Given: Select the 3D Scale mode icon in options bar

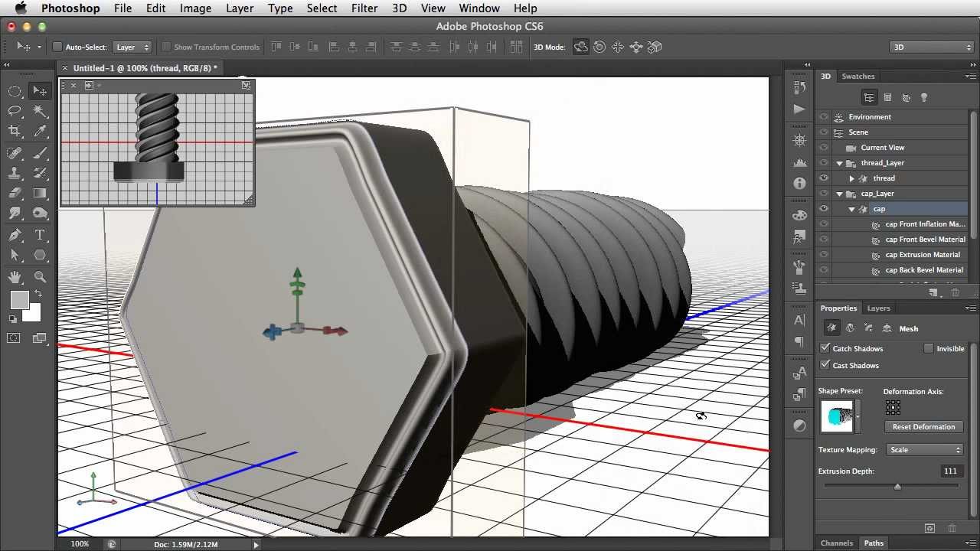Looking at the screenshot, I should (655, 47).
